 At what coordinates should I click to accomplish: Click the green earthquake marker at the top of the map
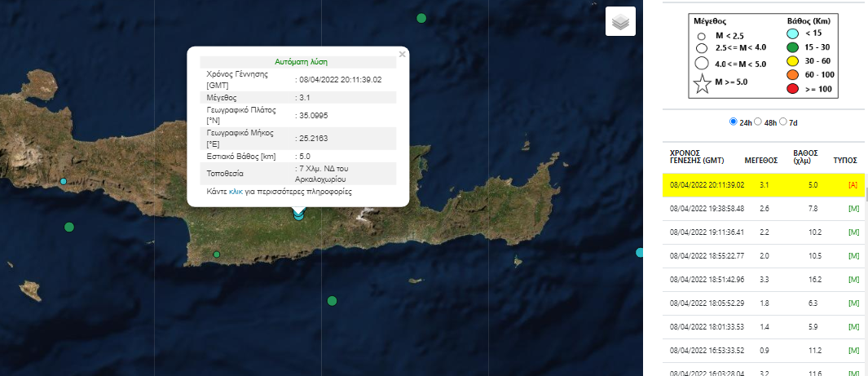421,18
